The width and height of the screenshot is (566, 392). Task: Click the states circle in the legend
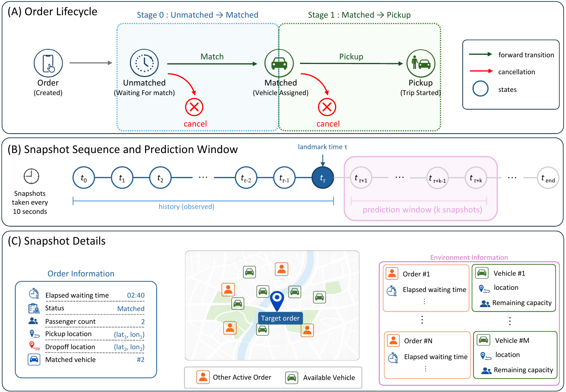pyautogui.click(x=480, y=89)
